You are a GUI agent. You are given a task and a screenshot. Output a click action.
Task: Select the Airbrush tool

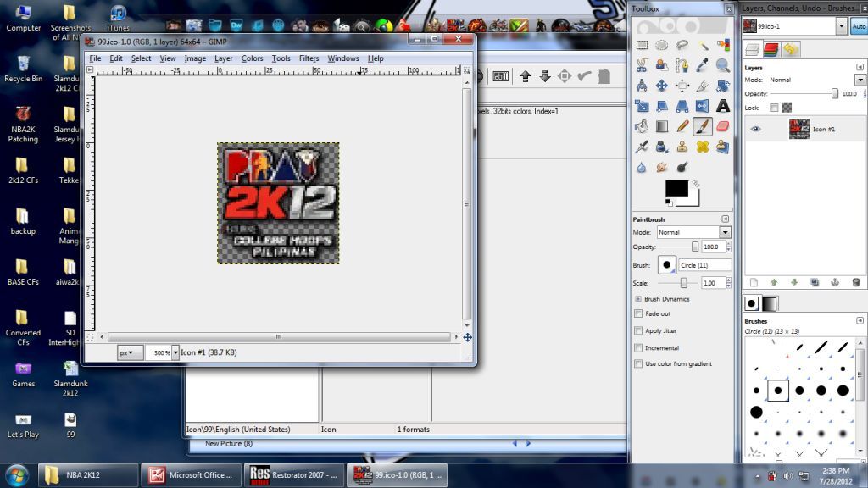pyautogui.click(x=642, y=147)
